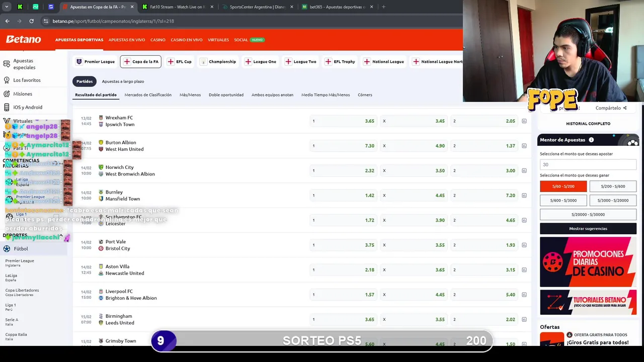Click the bet amount input field
Screen dimensions: 644x362
click(588, 164)
